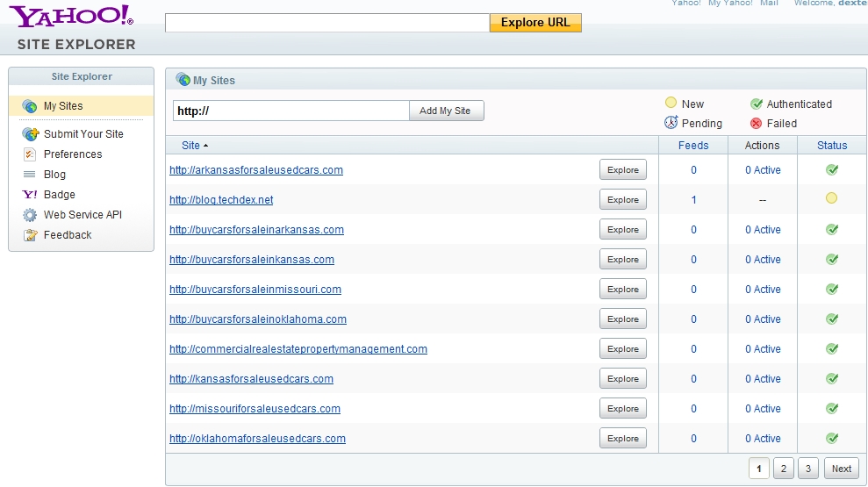Viewport: 868px width, 487px height.
Task: Click the http:// add site input field
Action: pyautogui.click(x=291, y=111)
